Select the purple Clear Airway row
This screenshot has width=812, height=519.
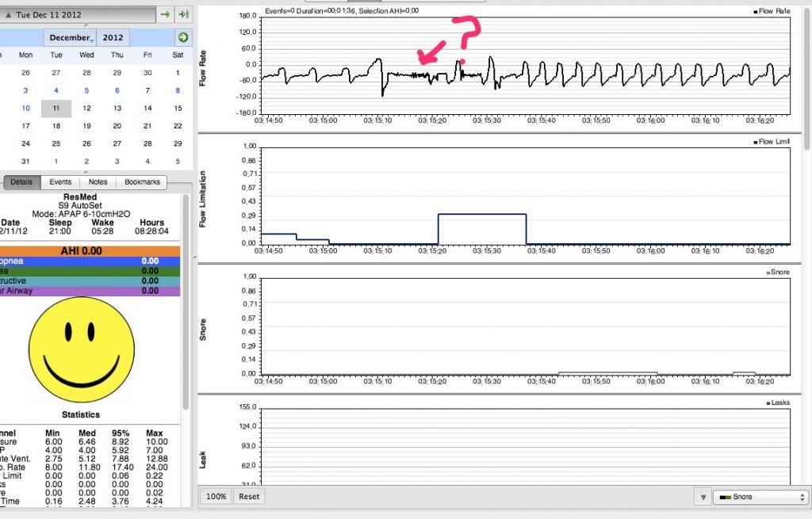tap(90, 291)
